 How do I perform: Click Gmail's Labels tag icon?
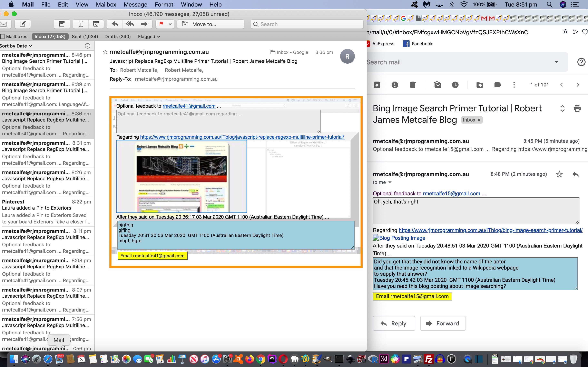tap(497, 85)
